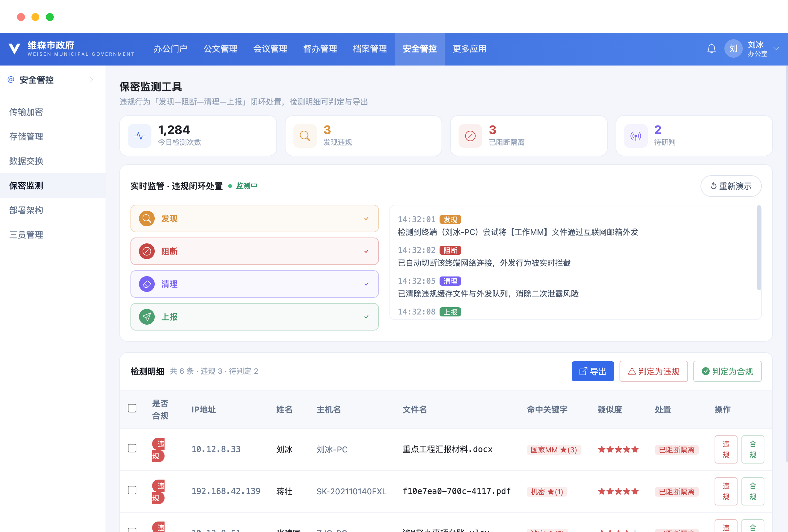Click the orange search icon in 发现 step
Image resolution: width=788 pixels, height=532 pixels.
point(147,218)
